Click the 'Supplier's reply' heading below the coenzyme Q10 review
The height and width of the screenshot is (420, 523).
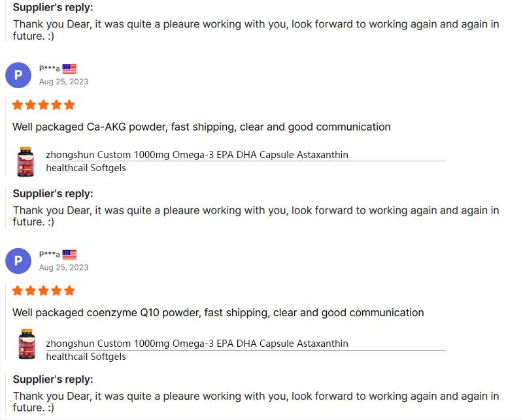click(53, 379)
